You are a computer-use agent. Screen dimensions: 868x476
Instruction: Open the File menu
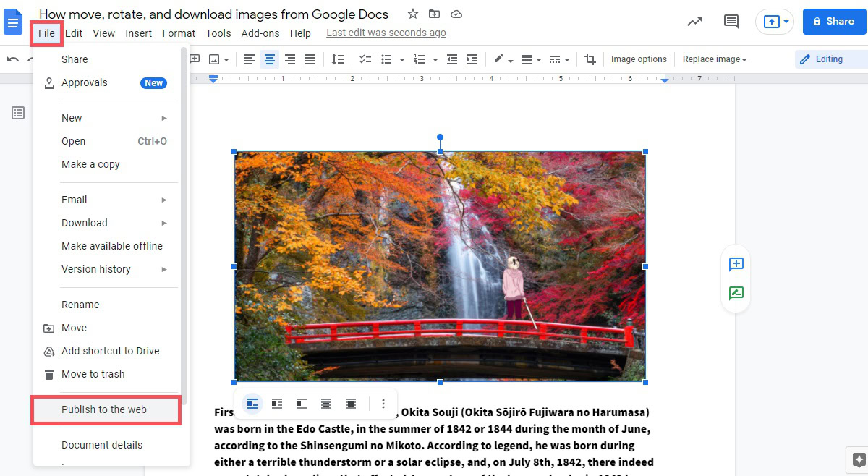click(46, 33)
